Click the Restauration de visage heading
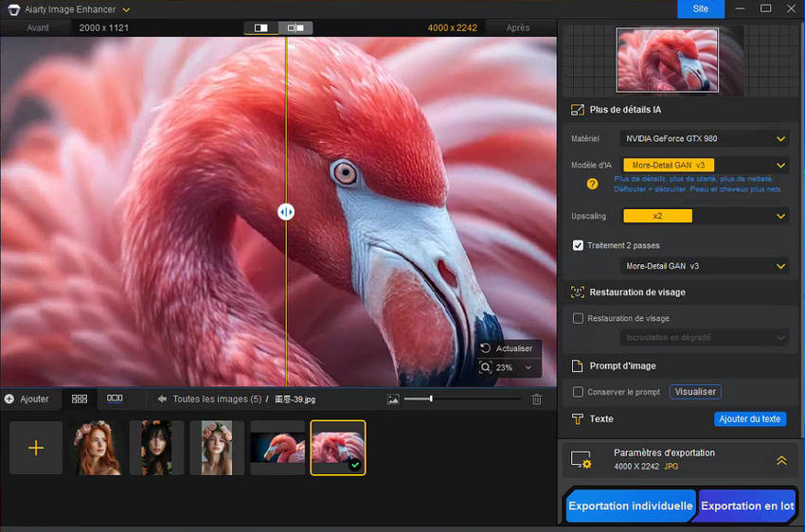805x532 pixels. click(637, 292)
